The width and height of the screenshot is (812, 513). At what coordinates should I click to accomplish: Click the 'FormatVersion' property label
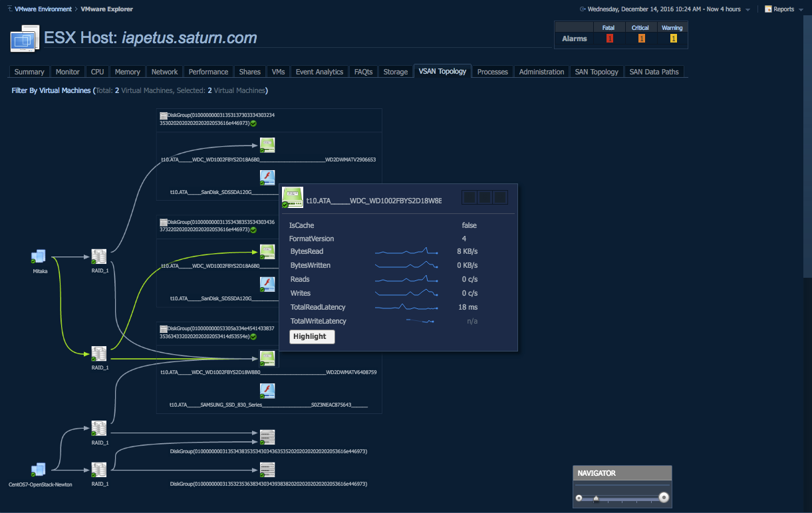tap(312, 239)
